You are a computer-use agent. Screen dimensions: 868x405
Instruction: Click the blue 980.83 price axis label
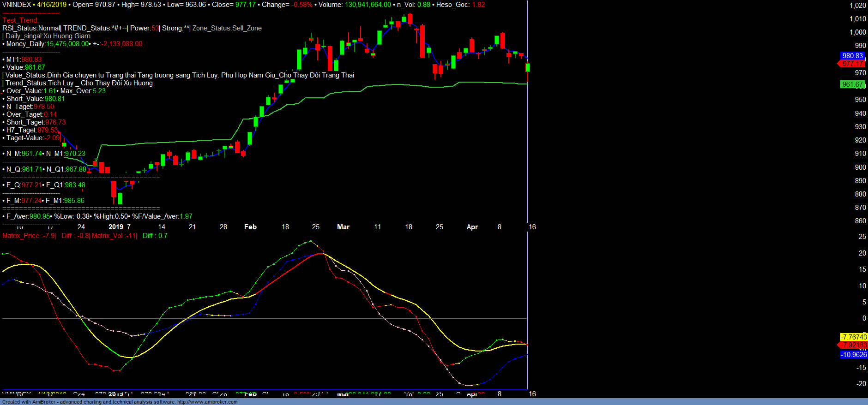(852, 56)
